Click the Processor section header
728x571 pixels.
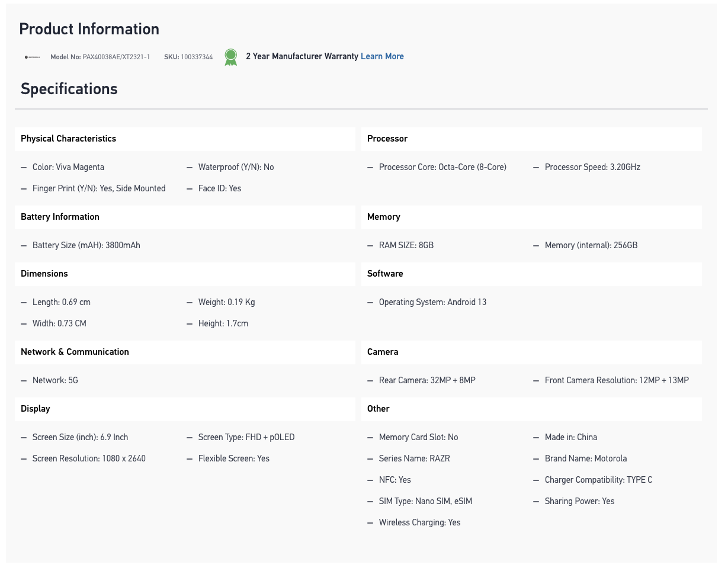pos(387,139)
